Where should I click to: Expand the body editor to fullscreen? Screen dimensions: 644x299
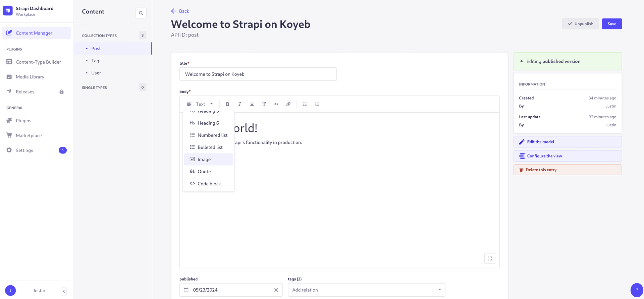[489, 258]
